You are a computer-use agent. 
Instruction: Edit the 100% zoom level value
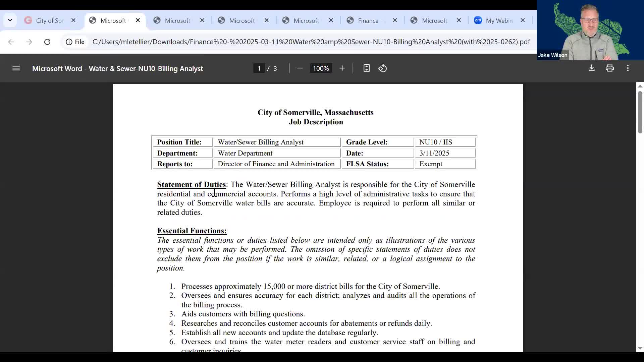[x=321, y=68]
